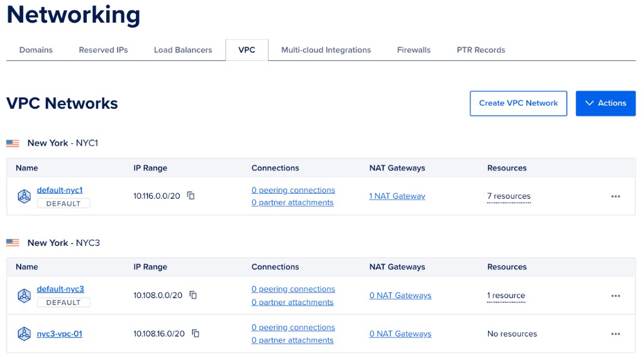
Task: Click the 7 resources label
Action: click(x=509, y=196)
